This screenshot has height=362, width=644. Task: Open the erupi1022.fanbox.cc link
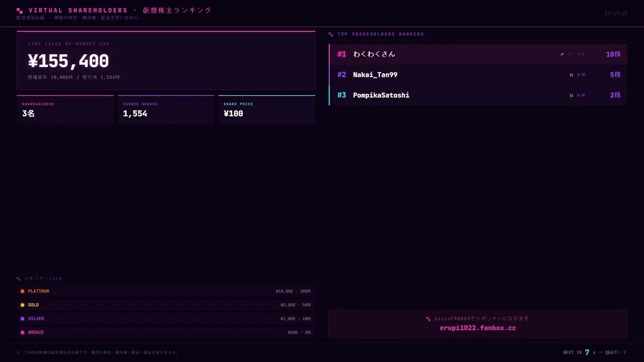(x=478, y=328)
